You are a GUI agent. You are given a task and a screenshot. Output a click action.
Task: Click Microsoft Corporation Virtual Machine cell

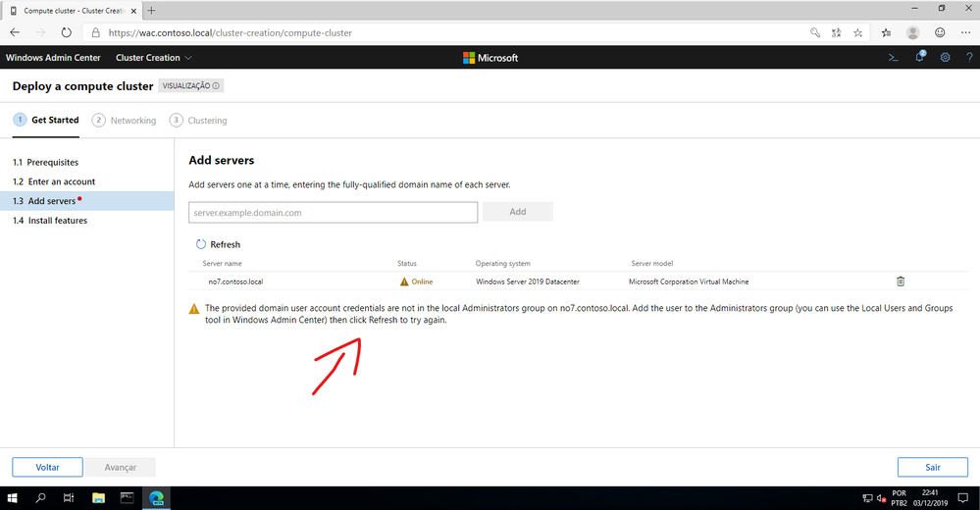pyautogui.click(x=689, y=281)
